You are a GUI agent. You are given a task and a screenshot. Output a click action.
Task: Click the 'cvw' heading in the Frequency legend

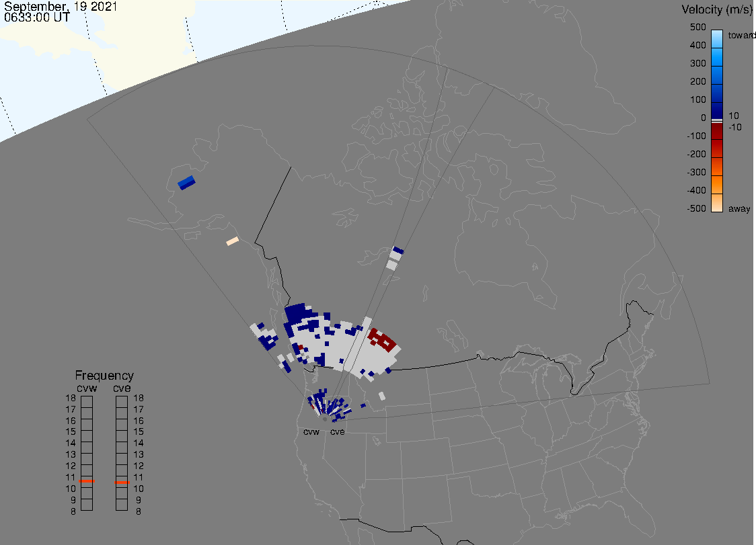[x=87, y=388]
